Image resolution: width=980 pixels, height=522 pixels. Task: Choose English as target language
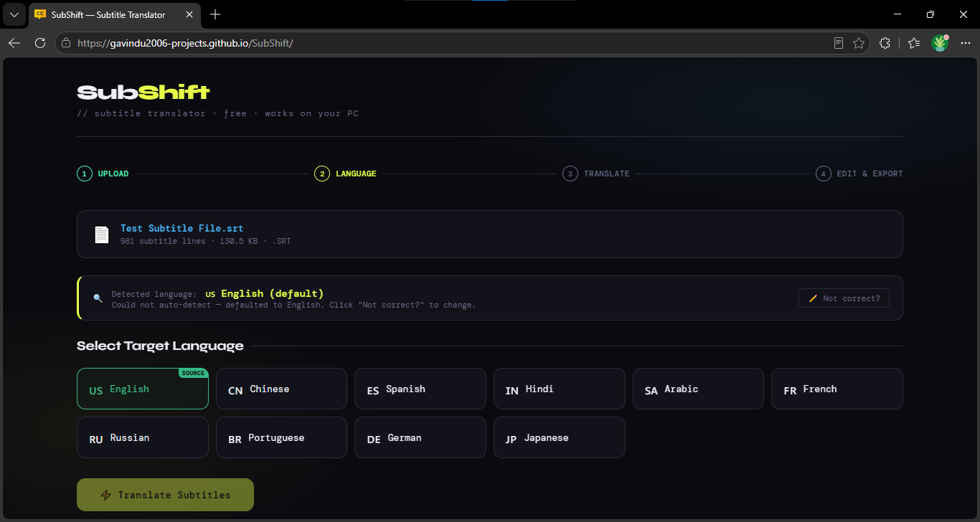[143, 389]
